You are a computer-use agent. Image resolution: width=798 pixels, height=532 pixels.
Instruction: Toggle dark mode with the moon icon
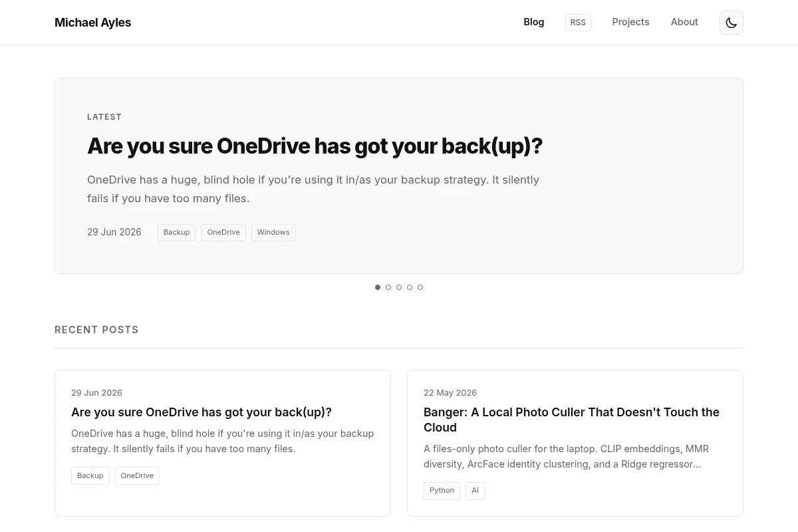731,23
